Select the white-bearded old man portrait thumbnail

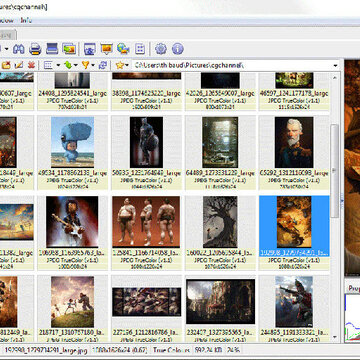[294, 142]
